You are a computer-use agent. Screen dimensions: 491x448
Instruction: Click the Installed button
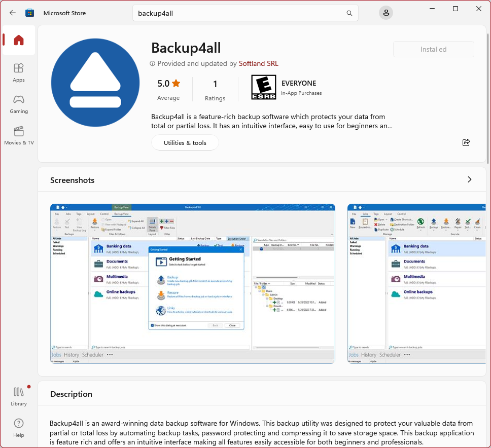tap(433, 49)
